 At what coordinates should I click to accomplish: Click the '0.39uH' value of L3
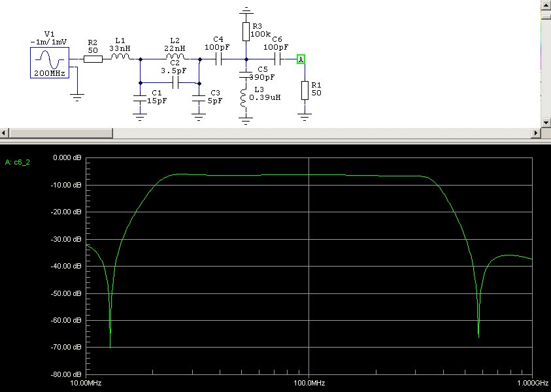click(x=265, y=97)
